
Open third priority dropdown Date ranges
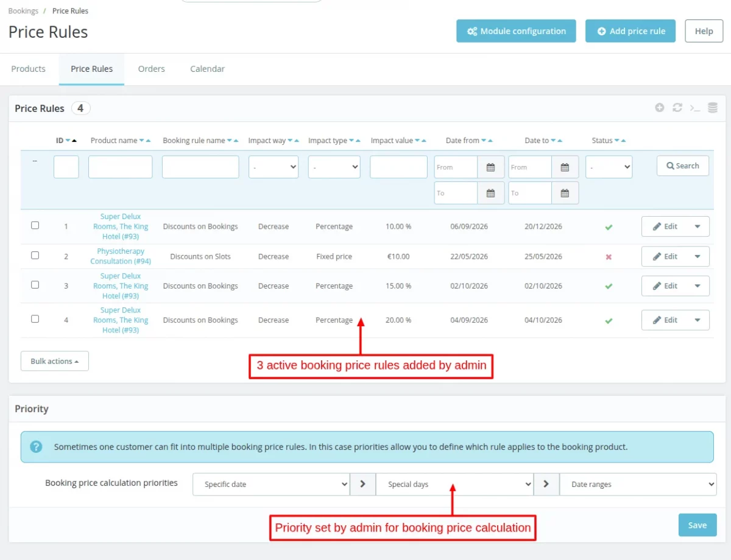(x=638, y=485)
